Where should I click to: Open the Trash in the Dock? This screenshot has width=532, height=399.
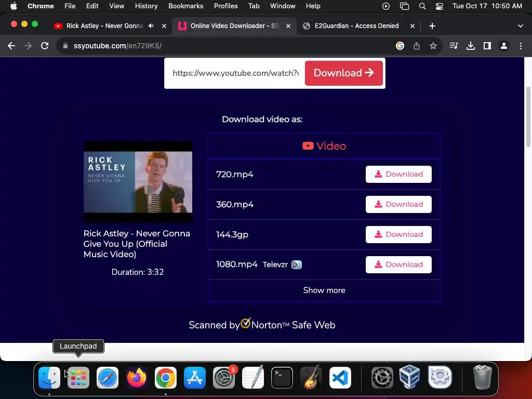(x=482, y=377)
